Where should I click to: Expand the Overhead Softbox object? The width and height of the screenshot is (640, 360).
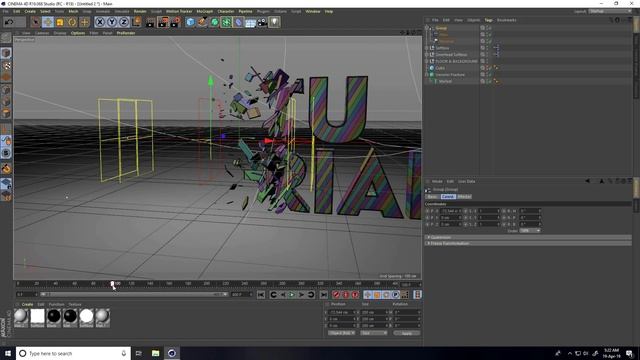(427, 55)
